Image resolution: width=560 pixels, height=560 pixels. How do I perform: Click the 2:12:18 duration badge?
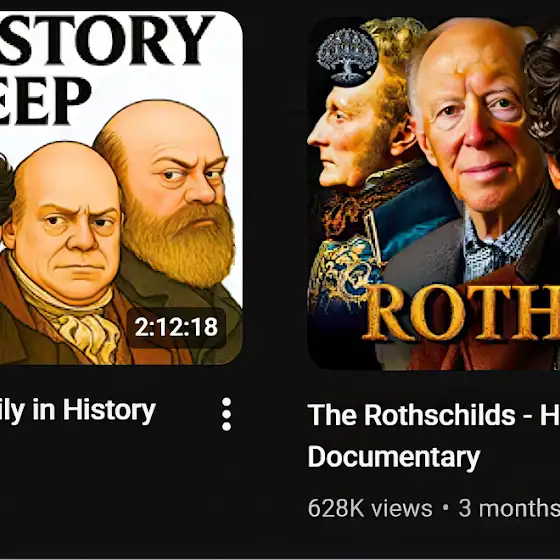(x=176, y=327)
